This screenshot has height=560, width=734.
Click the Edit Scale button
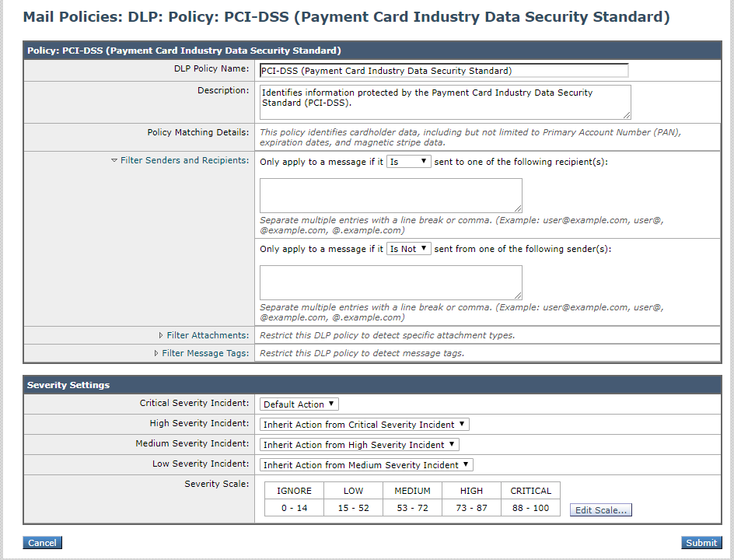(600, 510)
